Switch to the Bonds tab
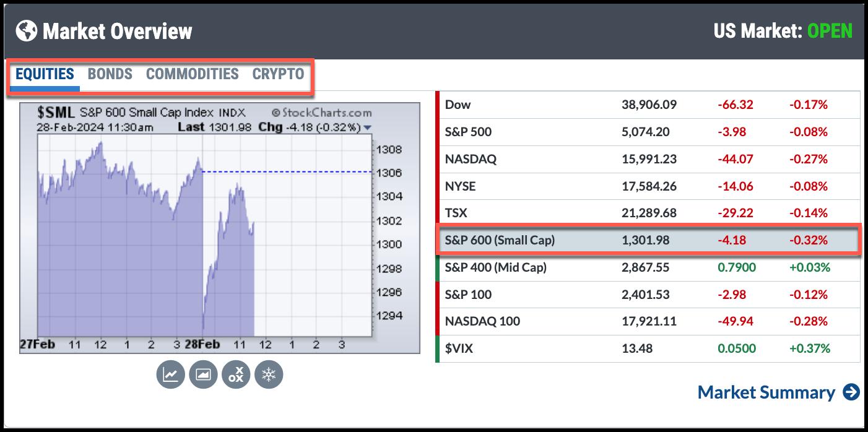This screenshot has height=432, width=868. tap(110, 74)
